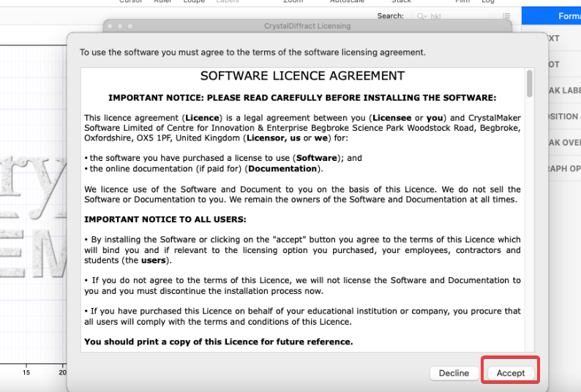The width and height of the screenshot is (581, 392).
Task: Select the Ruler toolbar item
Action: [x=162, y=1]
